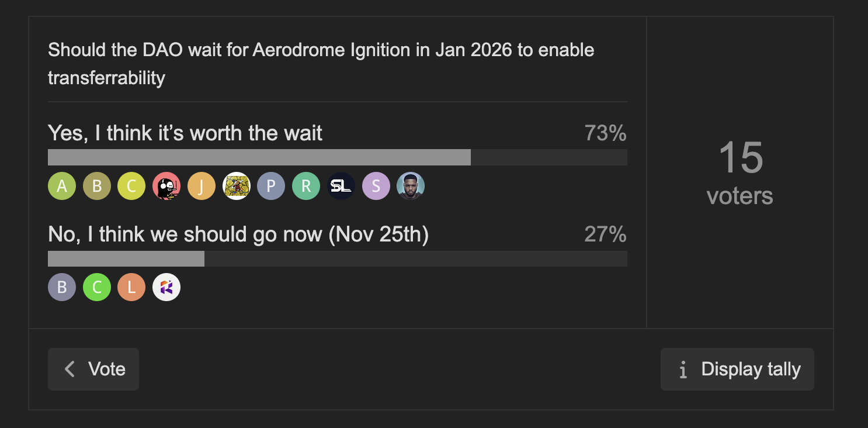Screen dimensions: 868x428
Task: Click the orange "J" voter avatar
Action: click(x=202, y=187)
